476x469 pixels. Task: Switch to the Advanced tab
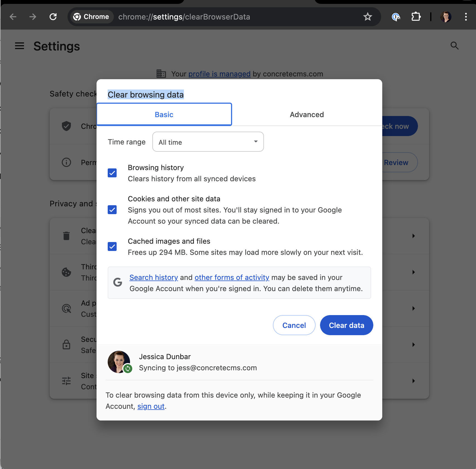point(307,115)
